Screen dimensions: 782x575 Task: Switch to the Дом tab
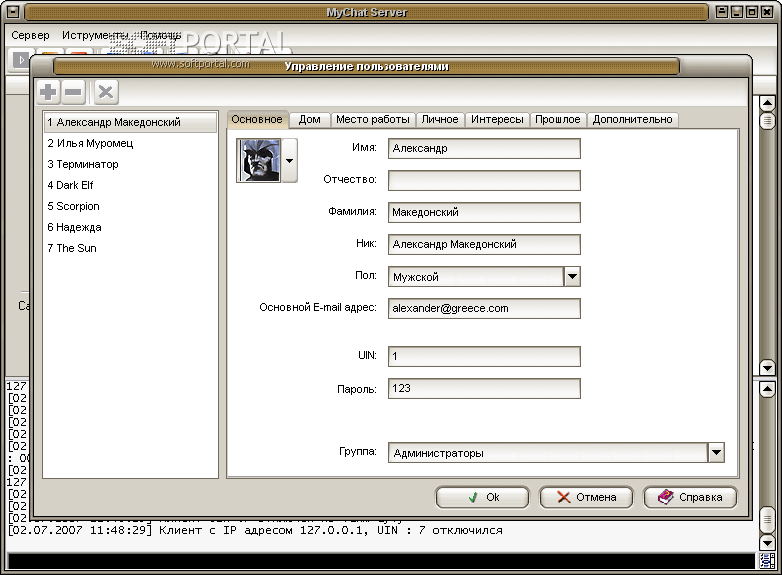pos(310,120)
